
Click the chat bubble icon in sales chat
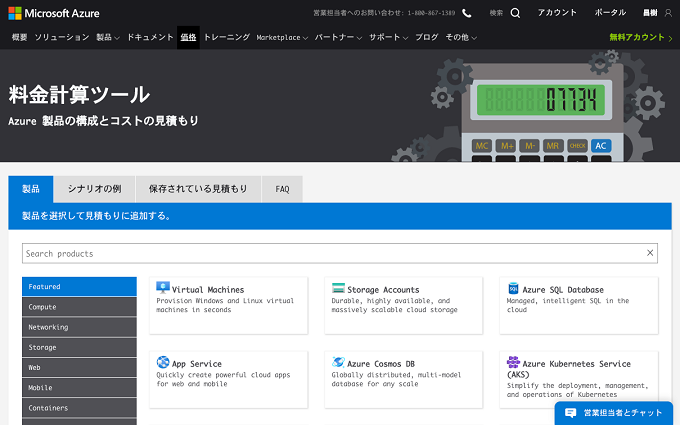(571, 413)
